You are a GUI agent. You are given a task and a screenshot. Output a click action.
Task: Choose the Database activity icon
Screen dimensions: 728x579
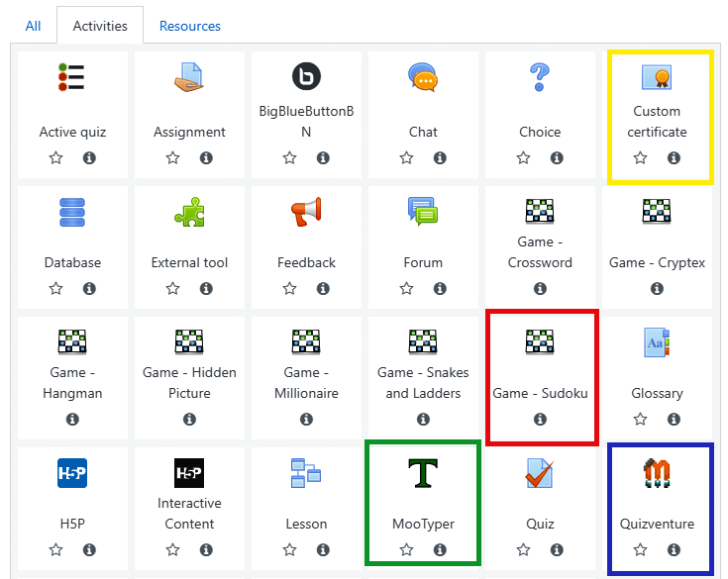(72, 212)
